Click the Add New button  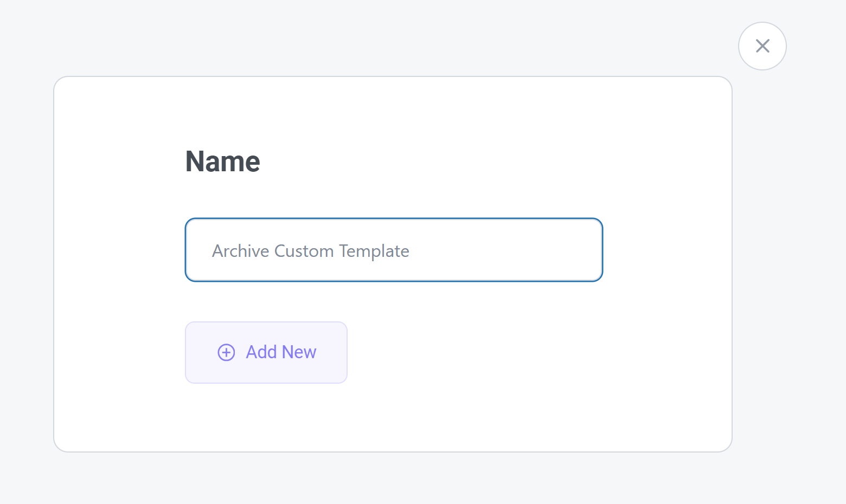point(266,352)
